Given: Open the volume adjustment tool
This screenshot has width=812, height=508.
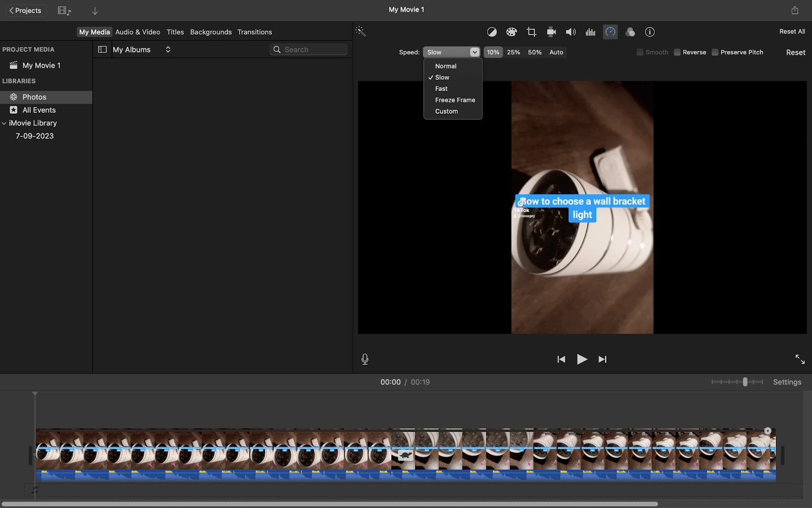Looking at the screenshot, I should pyautogui.click(x=571, y=32).
